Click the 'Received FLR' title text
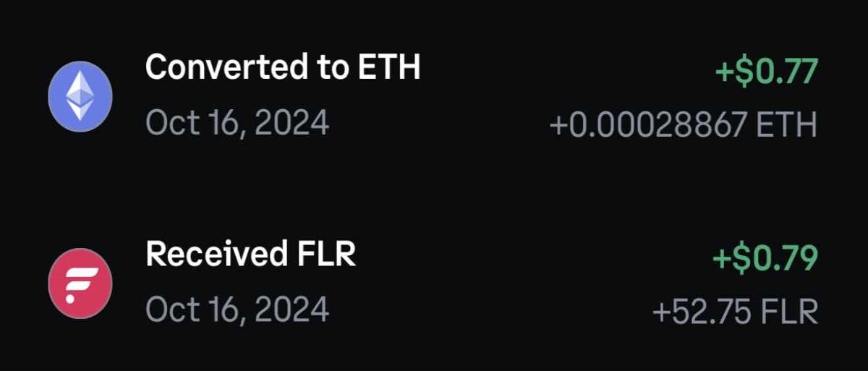868x371 pixels. [x=251, y=255]
